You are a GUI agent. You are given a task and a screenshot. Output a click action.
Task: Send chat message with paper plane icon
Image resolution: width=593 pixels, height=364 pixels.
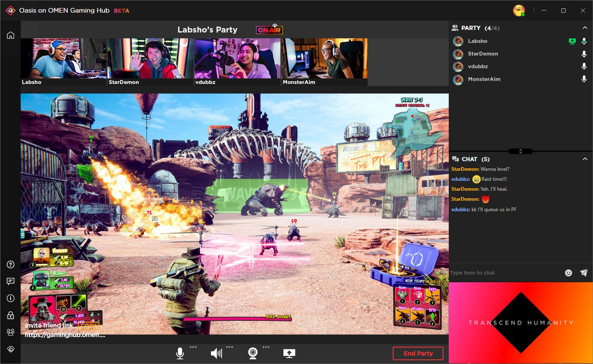pyautogui.click(x=583, y=273)
